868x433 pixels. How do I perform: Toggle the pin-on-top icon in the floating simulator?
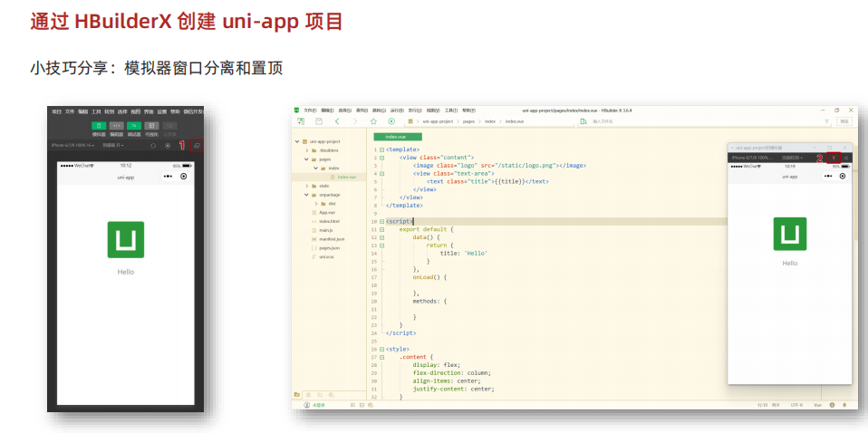click(834, 158)
